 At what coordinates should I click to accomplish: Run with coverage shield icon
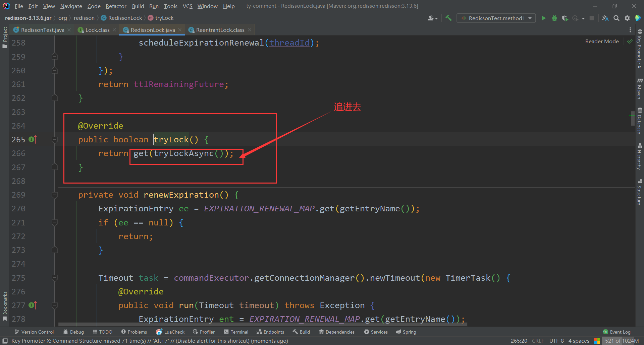point(565,18)
